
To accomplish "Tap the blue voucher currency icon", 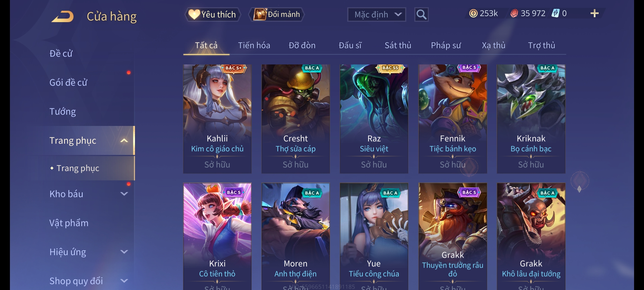I will [x=555, y=13].
